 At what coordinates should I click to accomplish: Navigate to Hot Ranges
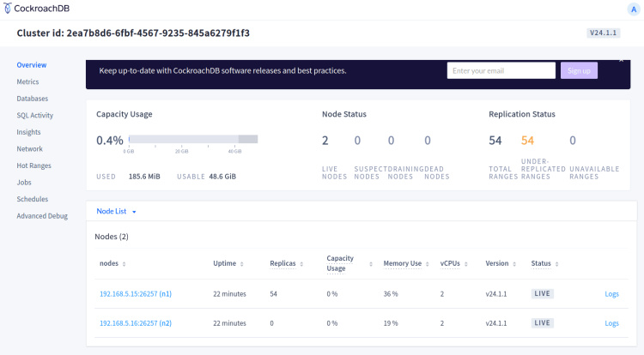coord(33,165)
